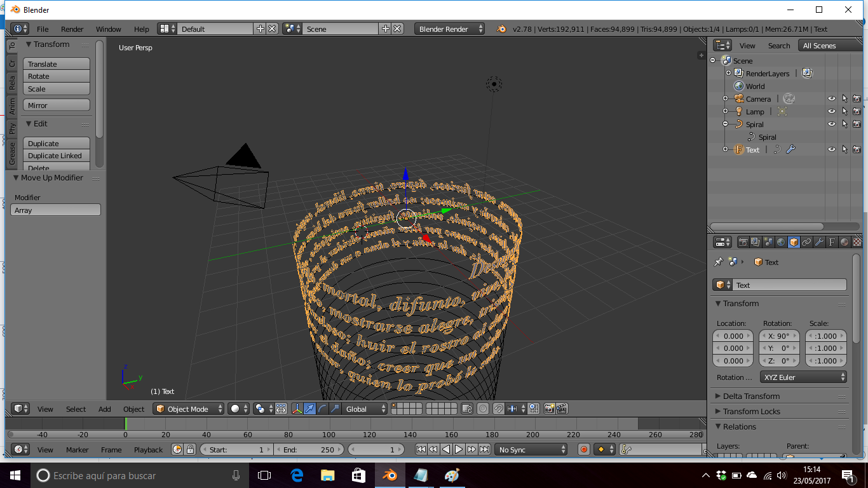Open the World properties globe icon
Image resolution: width=868 pixels, height=488 pixels.
tap(781, 242)
